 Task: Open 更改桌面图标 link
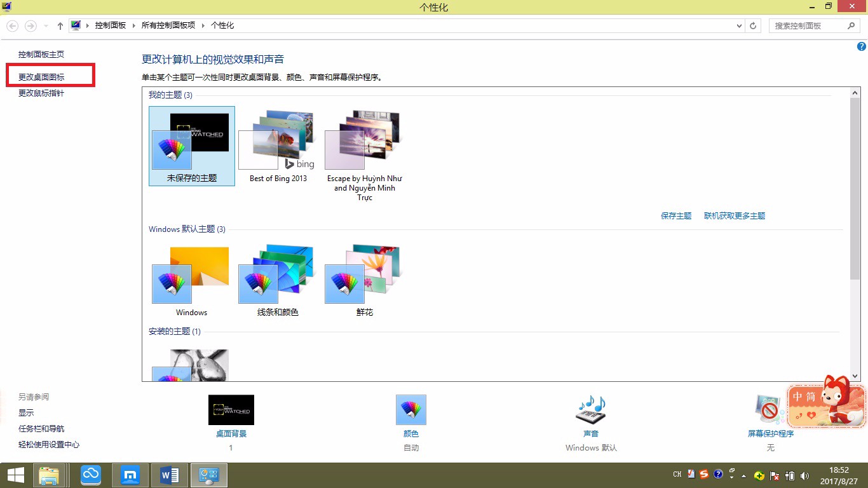coord(41,77)
